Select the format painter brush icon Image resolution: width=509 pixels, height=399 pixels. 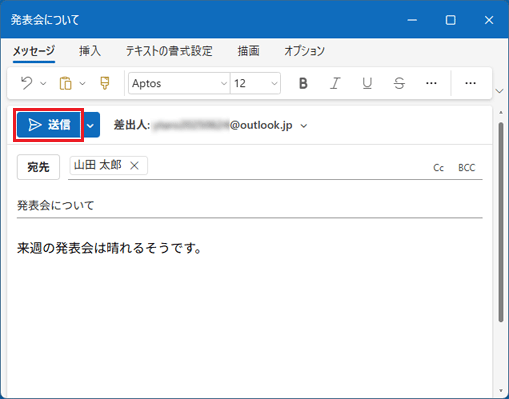(105, 83)
